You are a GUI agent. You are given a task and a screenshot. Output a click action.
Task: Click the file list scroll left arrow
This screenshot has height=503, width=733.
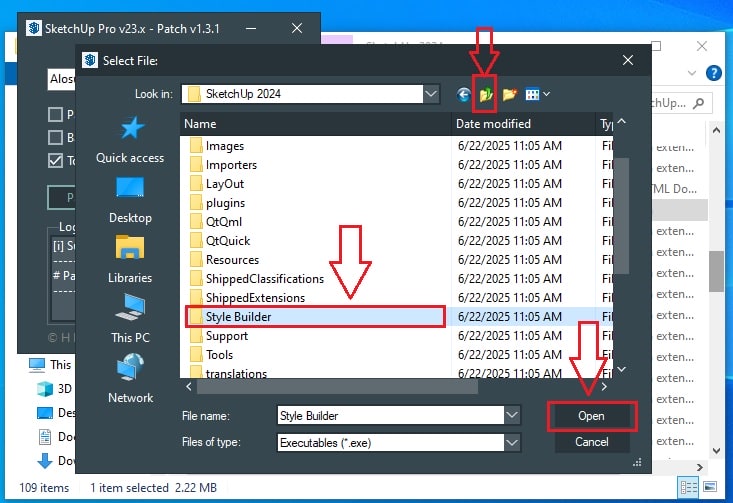tap(188, 387)
